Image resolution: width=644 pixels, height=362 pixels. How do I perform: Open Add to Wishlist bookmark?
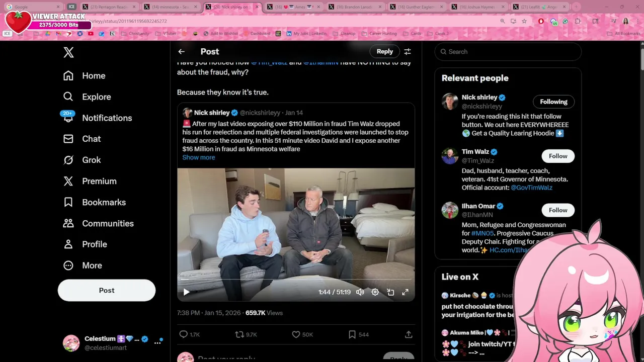pyautogui.click(x=220, y=34)
